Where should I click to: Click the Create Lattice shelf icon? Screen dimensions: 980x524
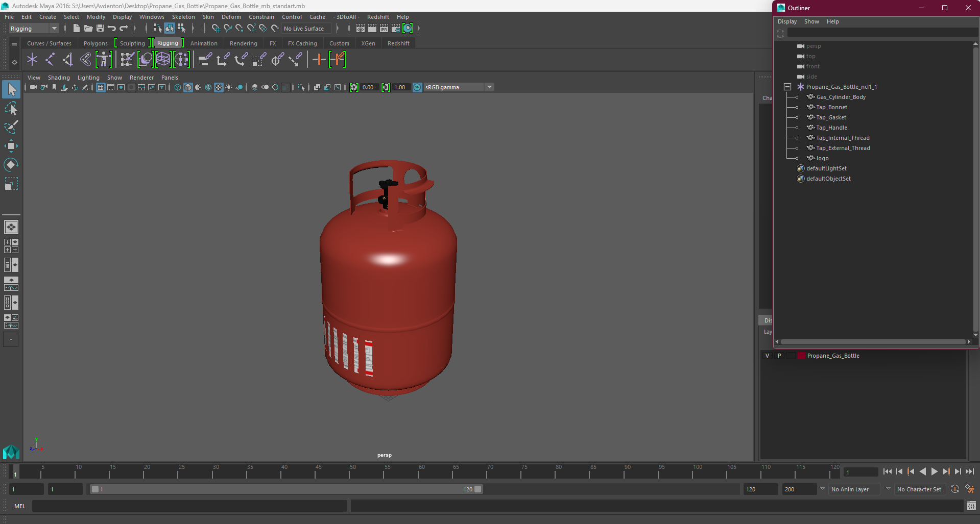[x=163, y=60]
